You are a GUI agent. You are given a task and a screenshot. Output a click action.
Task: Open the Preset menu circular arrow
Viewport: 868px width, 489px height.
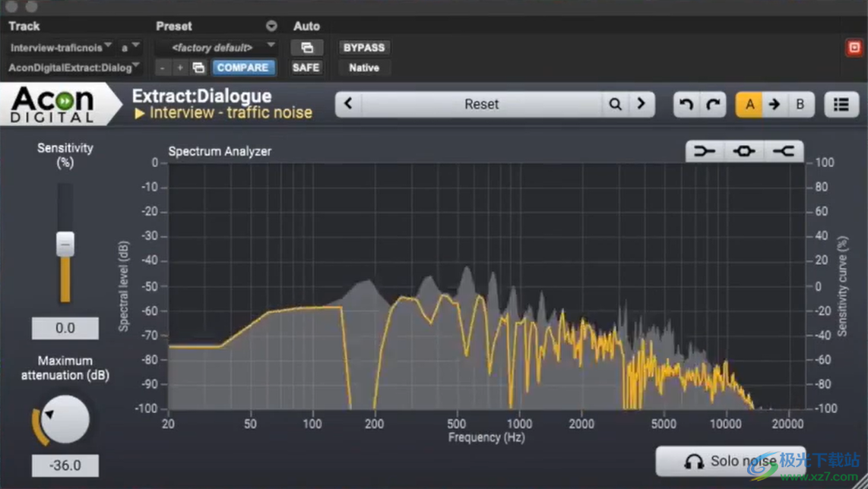271,26
